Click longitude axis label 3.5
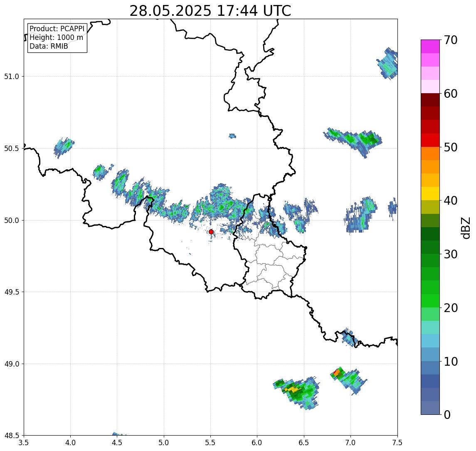Image resolution: width=476 pixels, height=451 pixels. (x=24, y=443)
